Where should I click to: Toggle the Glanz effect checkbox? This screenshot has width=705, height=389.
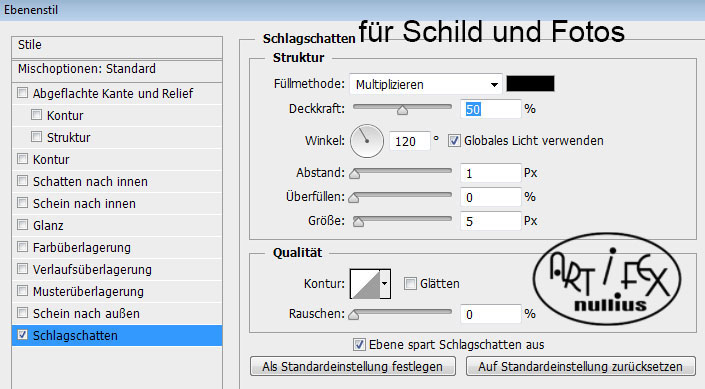pyautogui.click(x=22, y=225)
